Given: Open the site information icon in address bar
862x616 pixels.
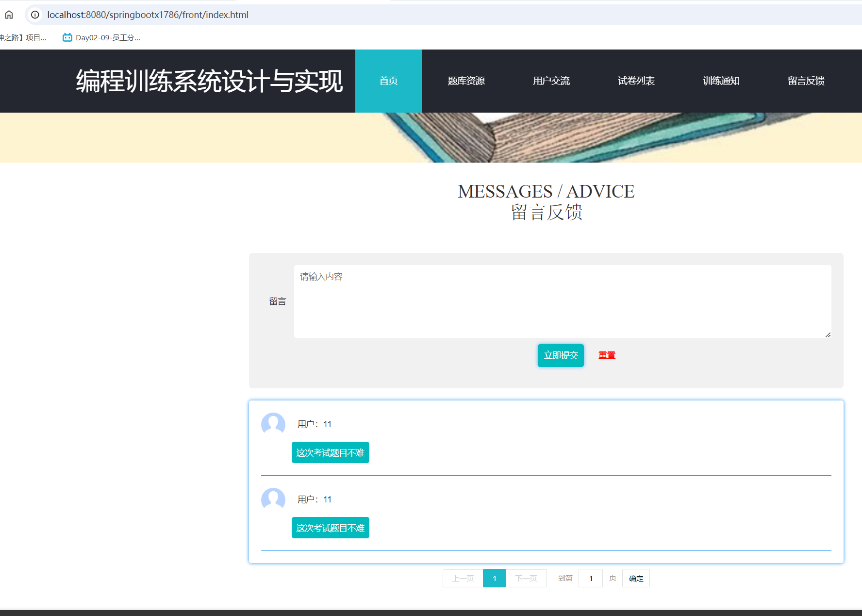Looking at the screenshot, I should pos(35,15).
